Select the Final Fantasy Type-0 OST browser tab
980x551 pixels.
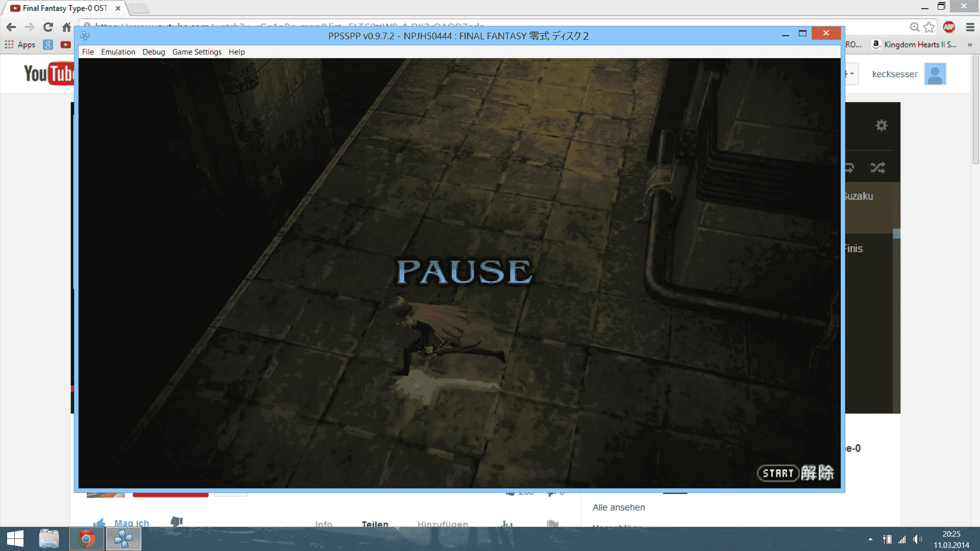click(65, 8)
